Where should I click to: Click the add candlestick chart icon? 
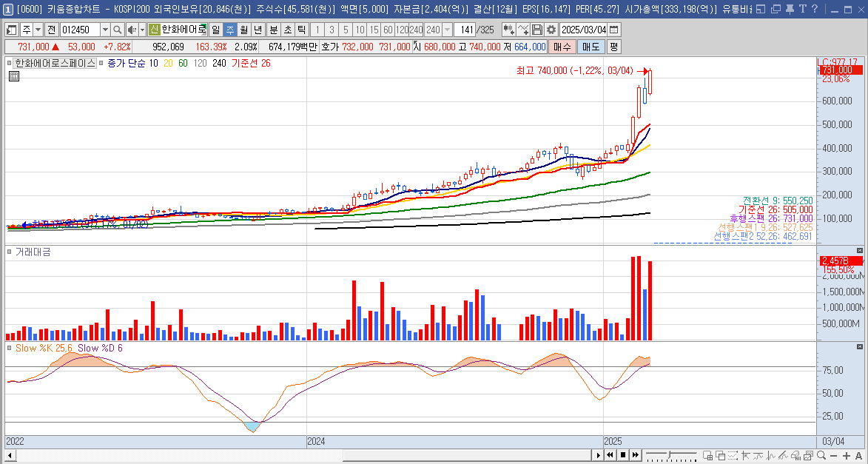pos(508,30)
